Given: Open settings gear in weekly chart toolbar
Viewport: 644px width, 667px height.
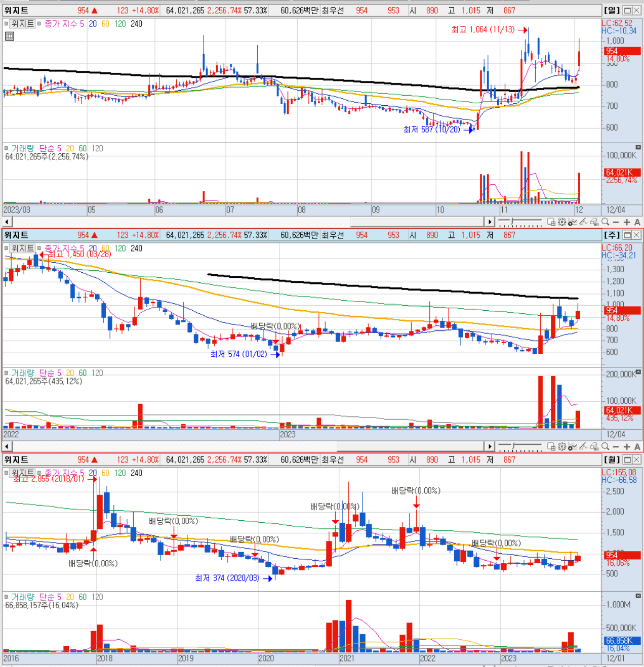Looking at the screenshot, I should [x=562, y=447].
